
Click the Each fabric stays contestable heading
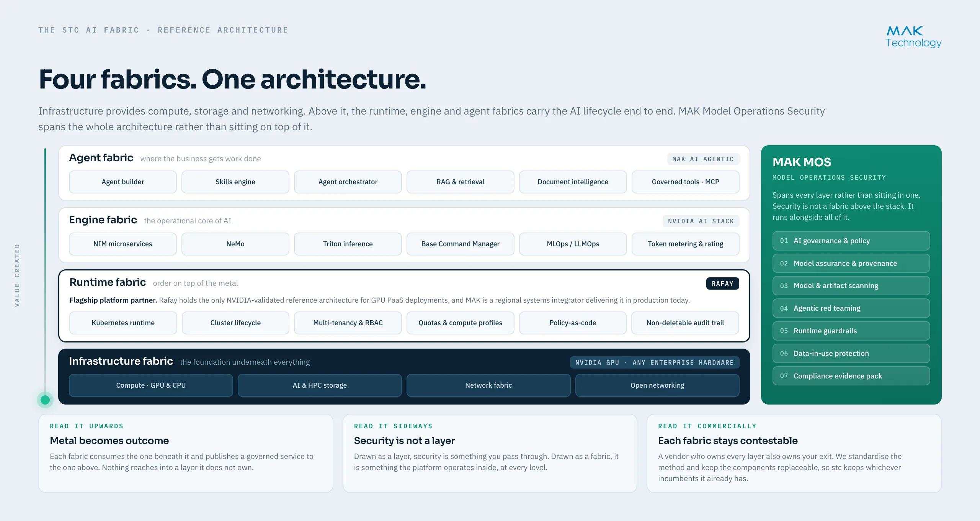pyautogui.click(x=728, y=441)
